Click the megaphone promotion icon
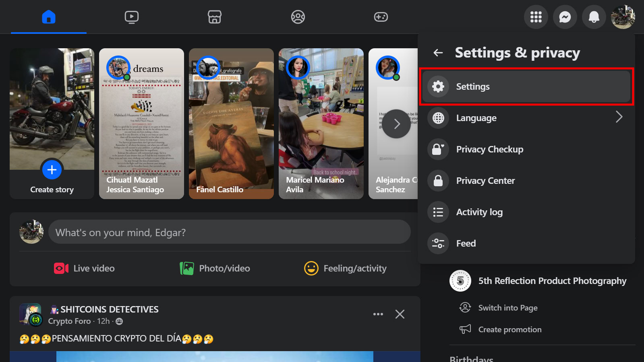The image size is (644, 362). click(x=465, y=329)
